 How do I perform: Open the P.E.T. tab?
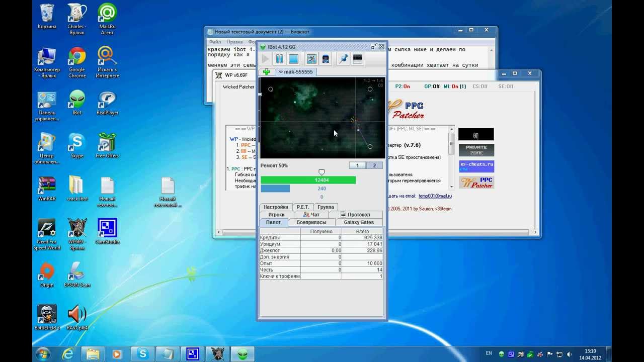(303, 207)
